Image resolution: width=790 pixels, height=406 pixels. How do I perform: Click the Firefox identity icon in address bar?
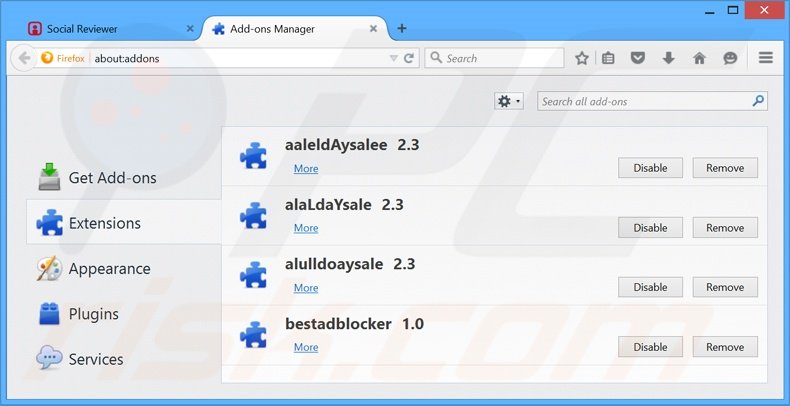coord(47,58)
